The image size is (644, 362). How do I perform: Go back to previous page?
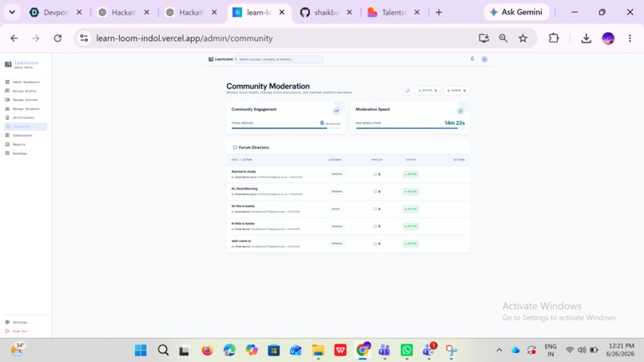(x=14, y=38)
